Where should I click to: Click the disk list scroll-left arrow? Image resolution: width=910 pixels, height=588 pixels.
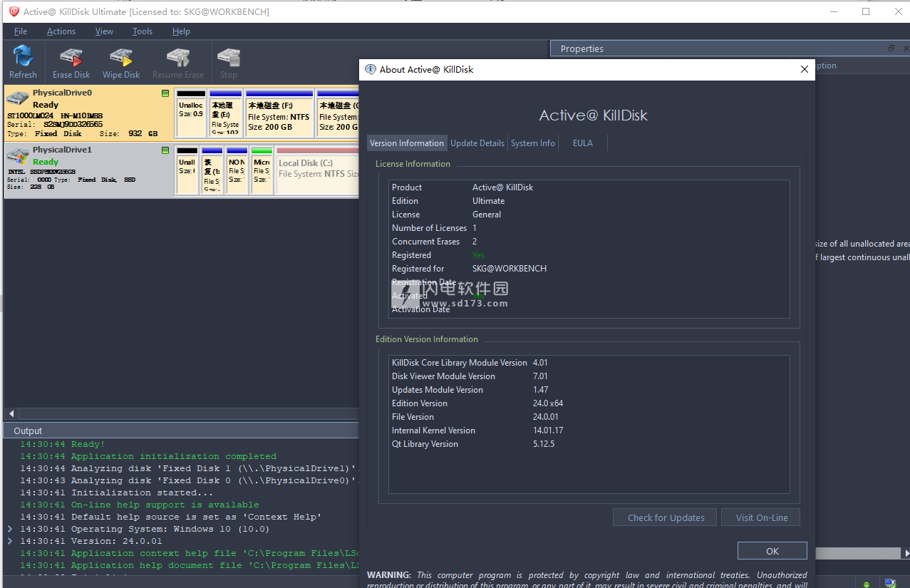pos(11,413)
